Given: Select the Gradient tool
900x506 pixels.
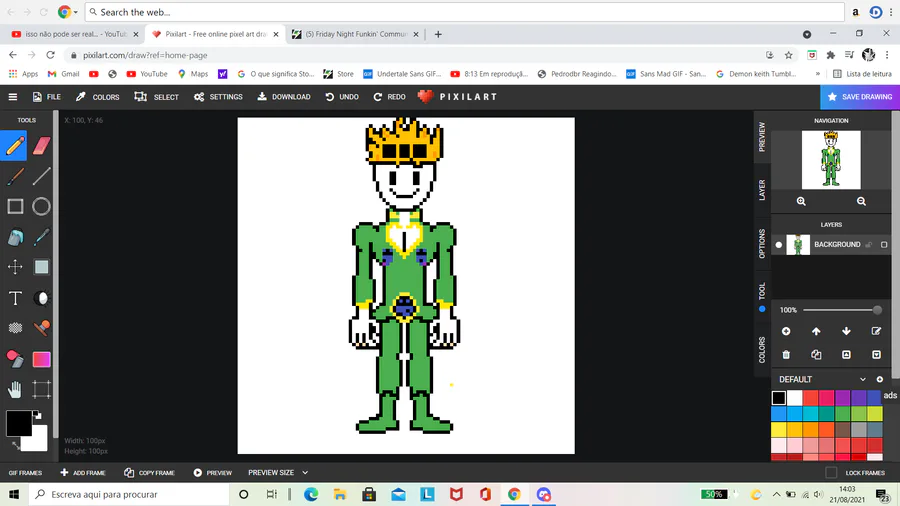Looking at the screenshot, I should [x=41, y=359].
